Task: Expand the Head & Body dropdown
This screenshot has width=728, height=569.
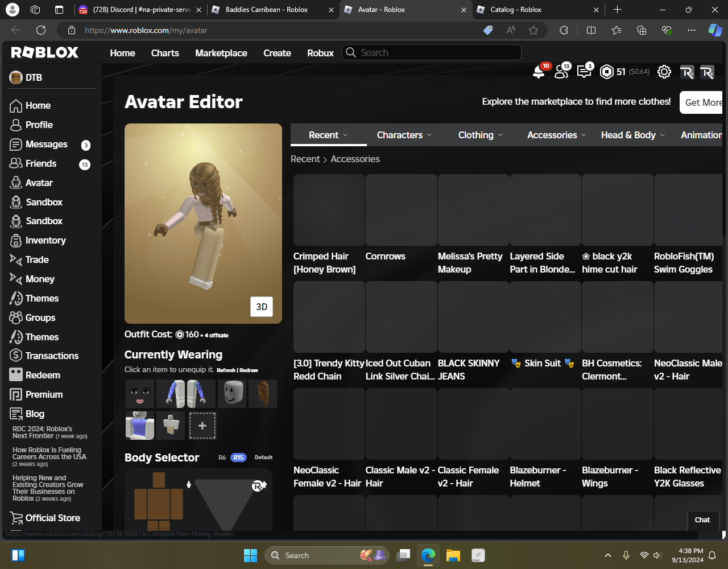Action: point(632,135)
